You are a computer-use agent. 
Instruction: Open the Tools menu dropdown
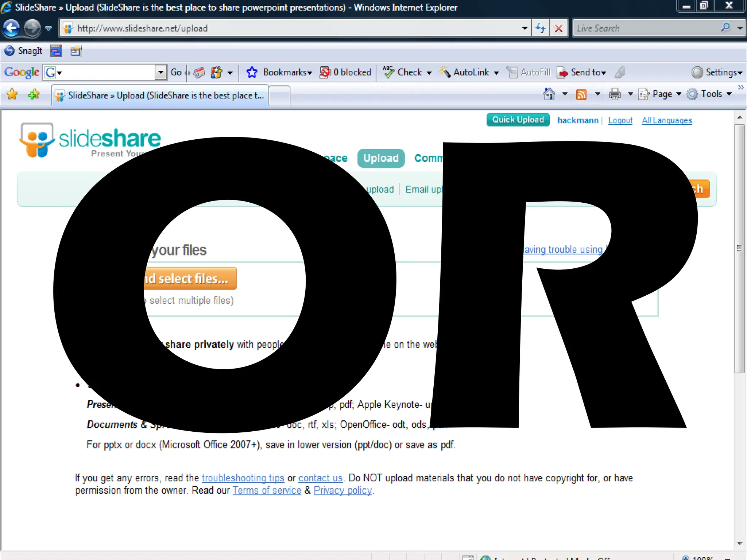click(711, 94)
